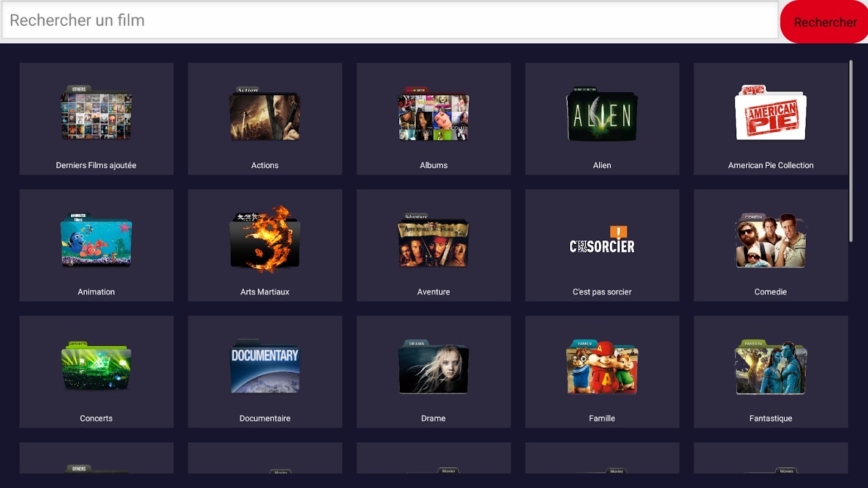
Task: Click the 'Actions' category label
Action: (265, 165)
